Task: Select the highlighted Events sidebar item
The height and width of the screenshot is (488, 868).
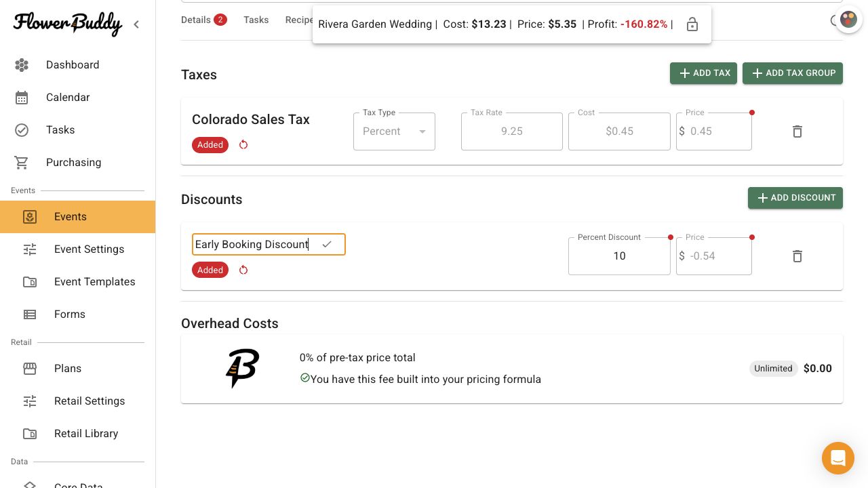Action: coord(77,217)
